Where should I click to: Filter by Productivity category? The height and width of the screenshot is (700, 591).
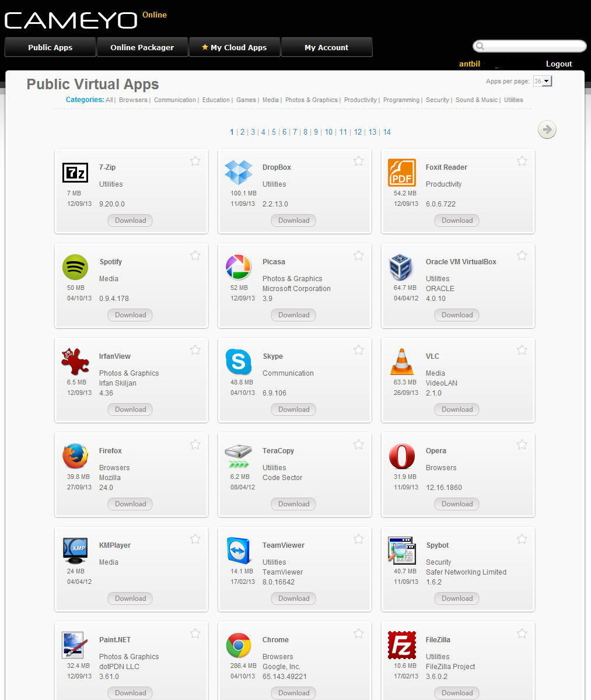(x=361, y=100)
